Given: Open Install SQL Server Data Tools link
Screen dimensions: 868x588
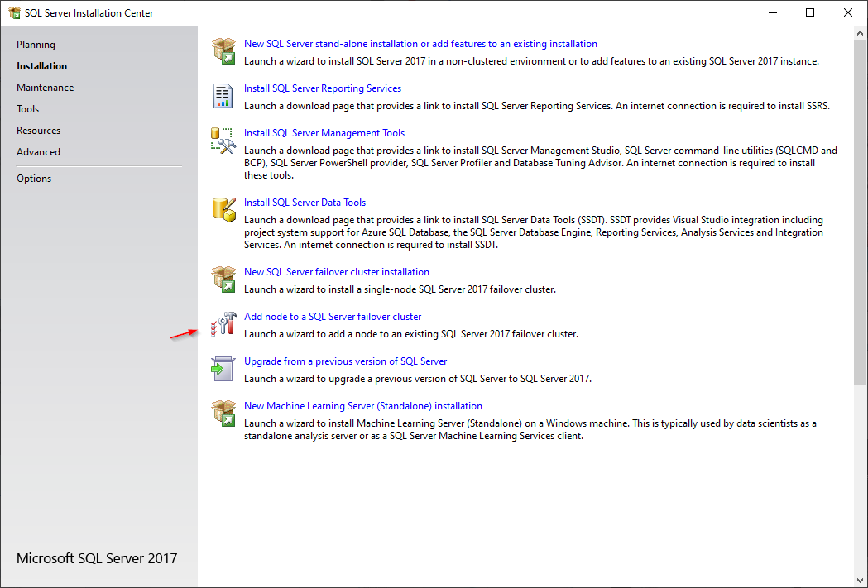Looking at the screenshot, I should 305,203.
